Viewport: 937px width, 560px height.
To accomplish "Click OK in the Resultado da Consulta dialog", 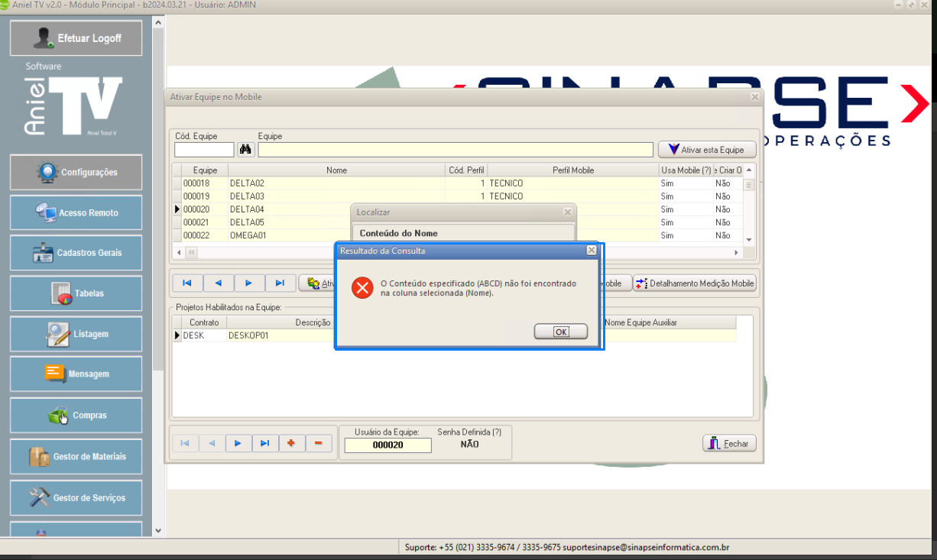I will coord(560,332).
